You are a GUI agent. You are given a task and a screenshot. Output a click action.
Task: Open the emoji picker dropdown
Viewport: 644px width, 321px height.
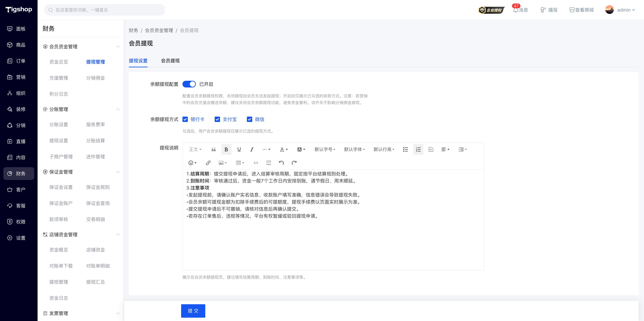pyautogui.click(x=192, y=163)
